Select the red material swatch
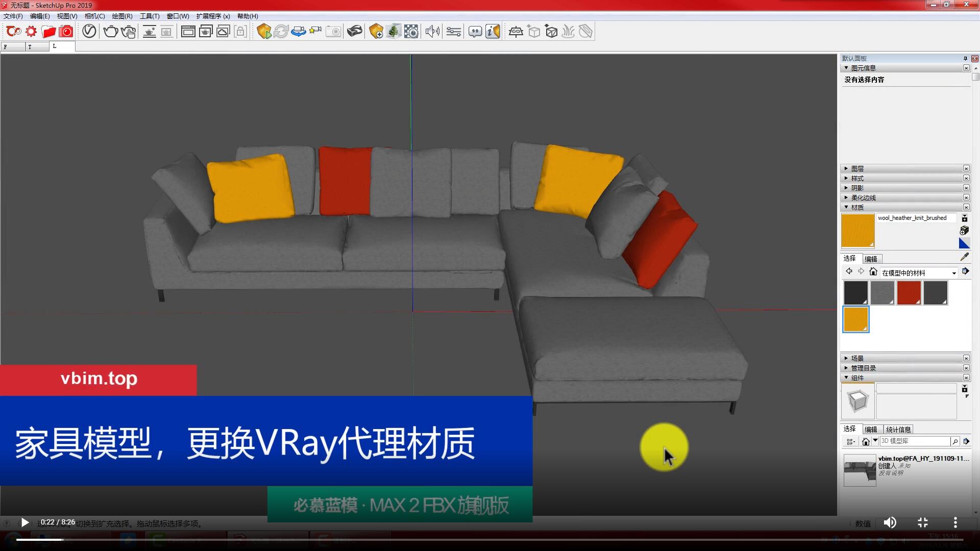Screen dimensions: 980x551 (x=909, y=293)
